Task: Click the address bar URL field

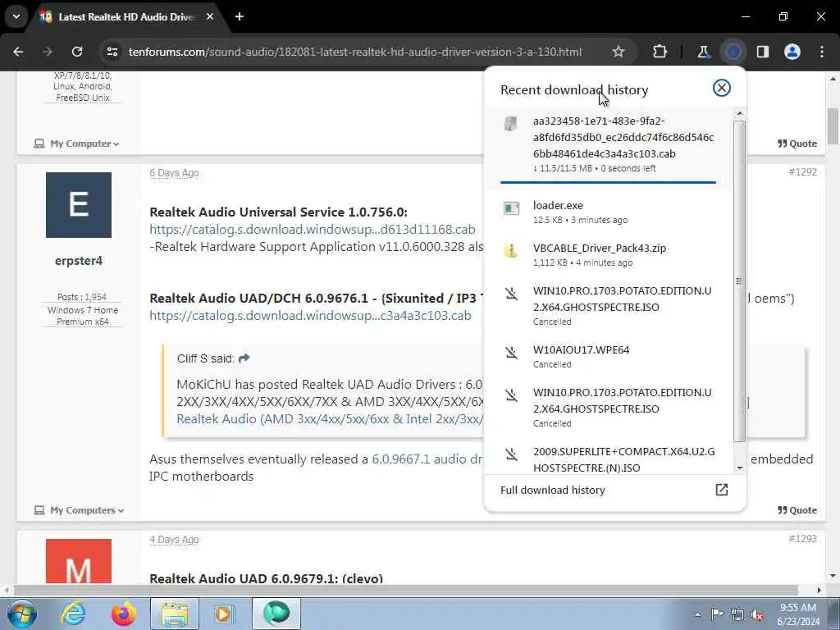Action: click(354, 52)
